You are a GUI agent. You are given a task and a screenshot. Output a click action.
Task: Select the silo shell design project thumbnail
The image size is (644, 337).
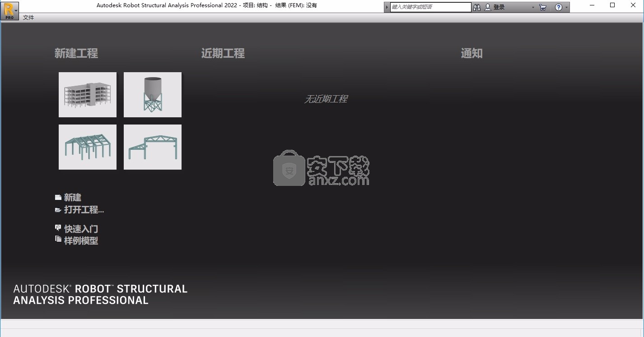[153, 95]
